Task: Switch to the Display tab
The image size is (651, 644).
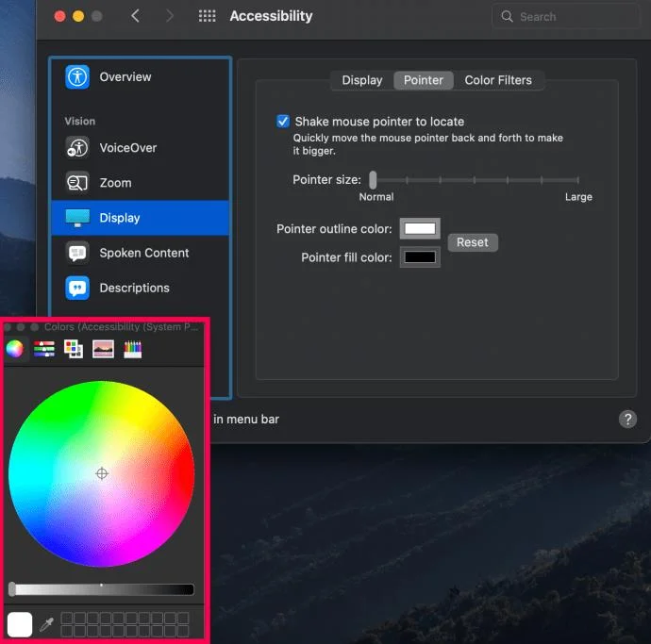Action: pyautogui.click(x=361, y=80)
